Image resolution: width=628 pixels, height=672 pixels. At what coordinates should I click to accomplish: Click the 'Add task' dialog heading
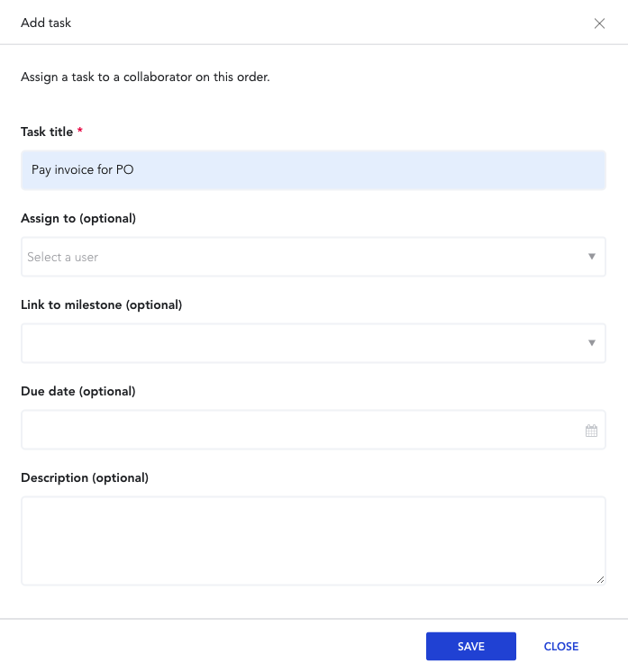pyautogui.click(x=46, y=23)
